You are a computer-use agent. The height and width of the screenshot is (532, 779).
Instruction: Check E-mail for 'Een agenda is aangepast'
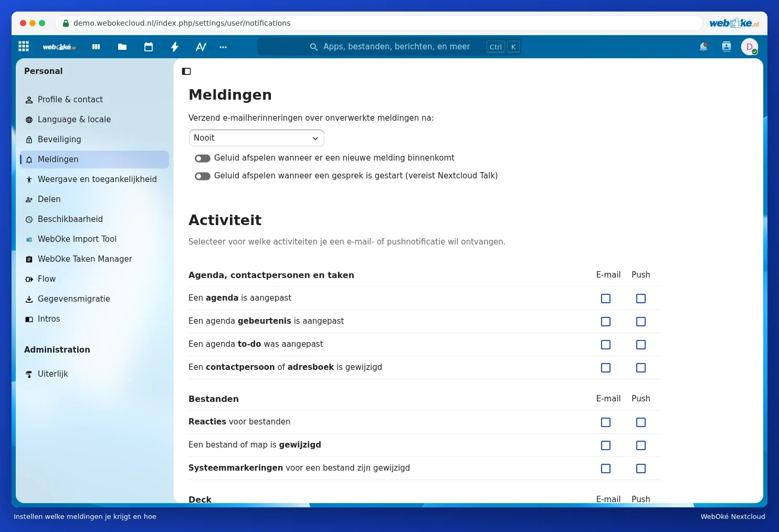click(x=606, y=299)
